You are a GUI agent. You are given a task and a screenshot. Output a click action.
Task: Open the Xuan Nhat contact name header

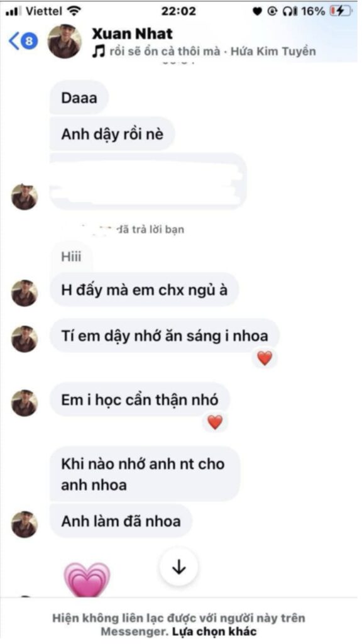click(132, 33)
